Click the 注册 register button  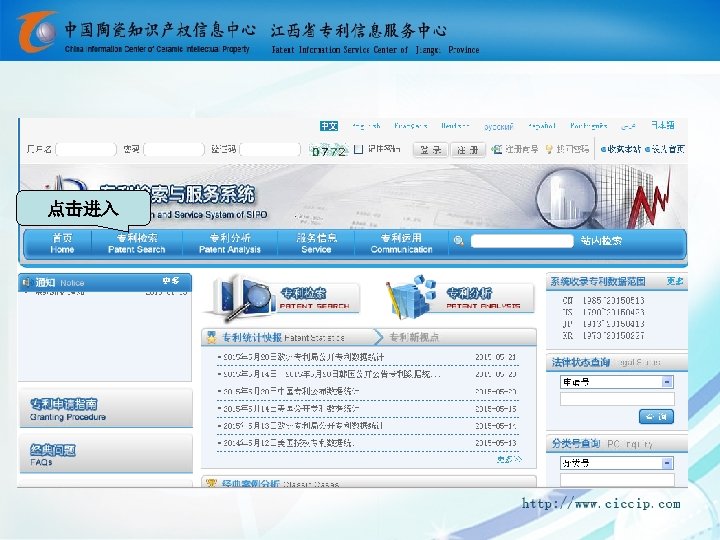(x=468, y=150)
